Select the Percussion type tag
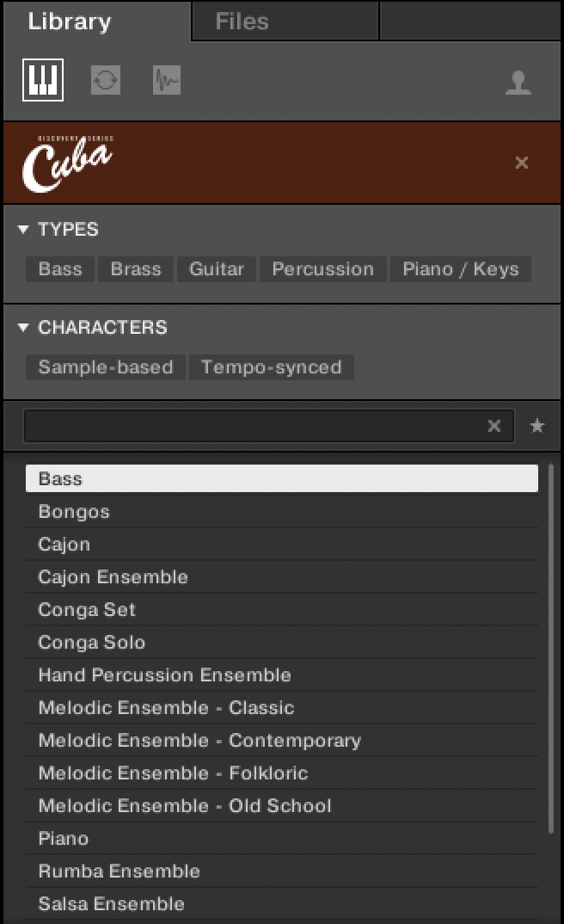The width and height of the screenshot is (564, 924). click(322, 269)
